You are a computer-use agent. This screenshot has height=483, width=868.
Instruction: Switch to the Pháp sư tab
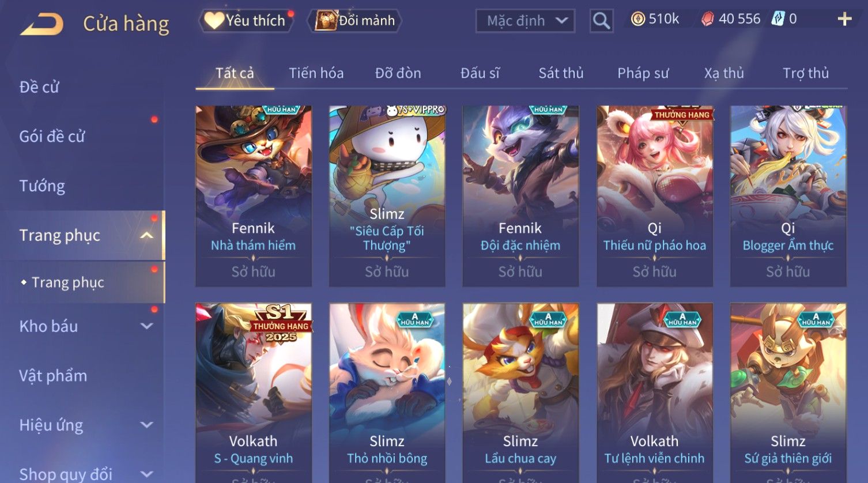[643, 73]
